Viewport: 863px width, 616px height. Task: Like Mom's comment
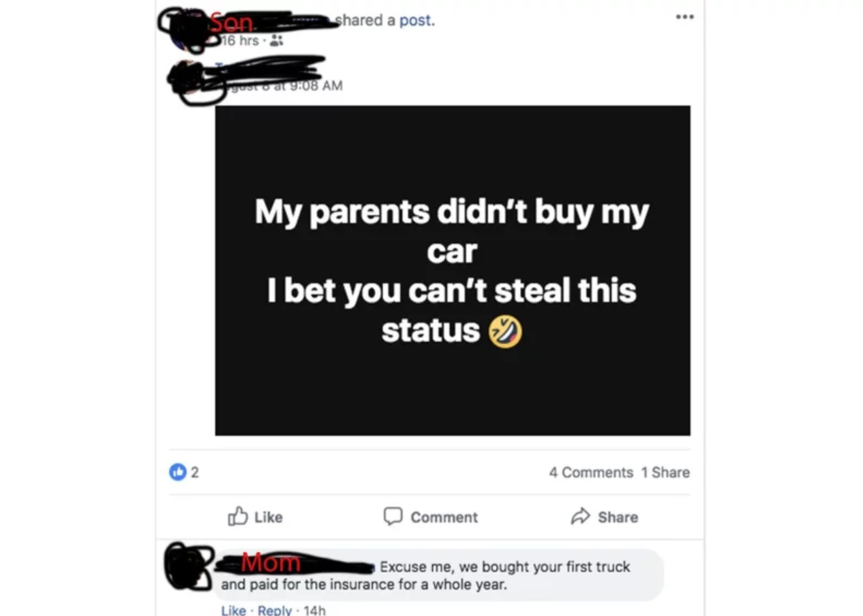tap(233, 610)
